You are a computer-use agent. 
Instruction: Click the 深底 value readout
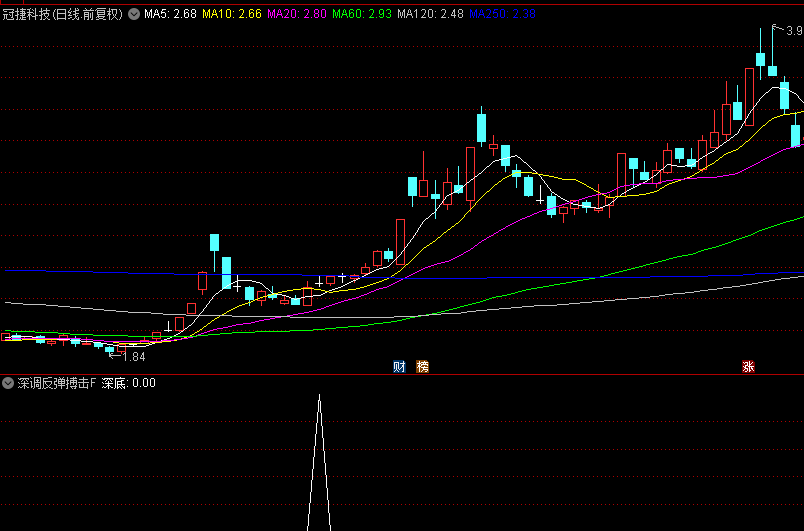coord(128,383)
